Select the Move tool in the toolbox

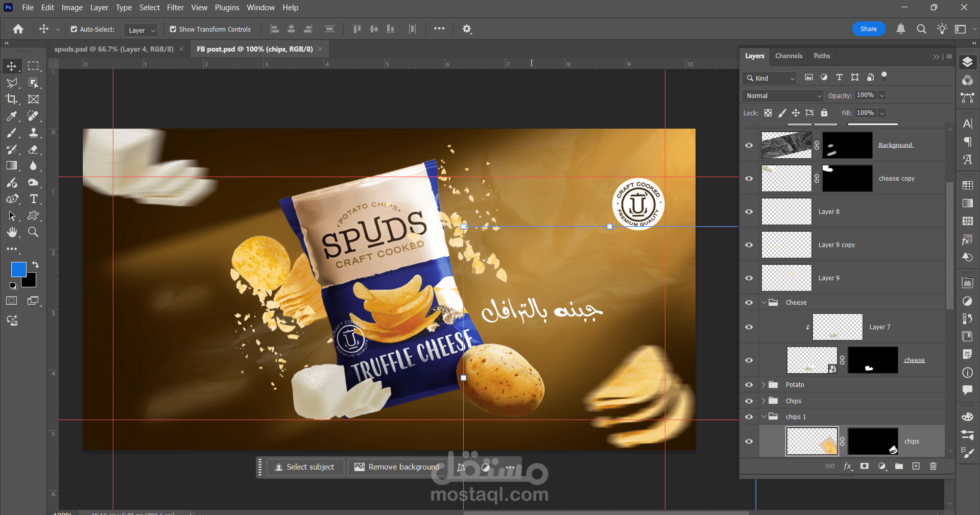click(12, 66)
